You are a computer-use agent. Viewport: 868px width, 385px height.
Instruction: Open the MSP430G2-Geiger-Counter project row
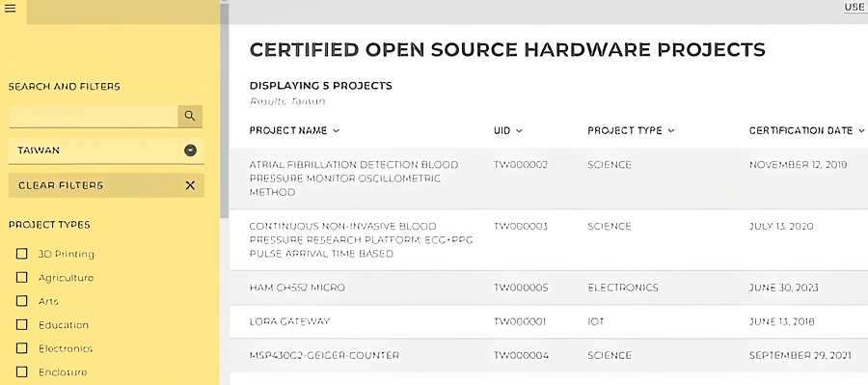549,356
